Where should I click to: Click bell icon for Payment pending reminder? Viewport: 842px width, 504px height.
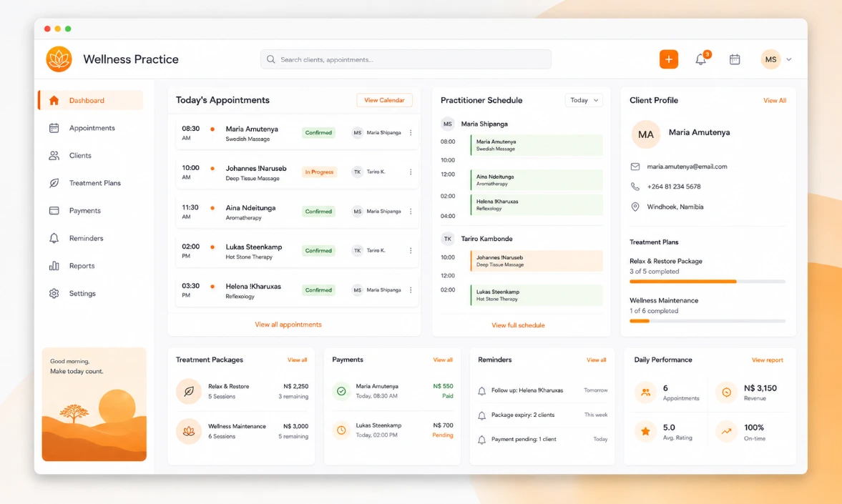point(481,440)
